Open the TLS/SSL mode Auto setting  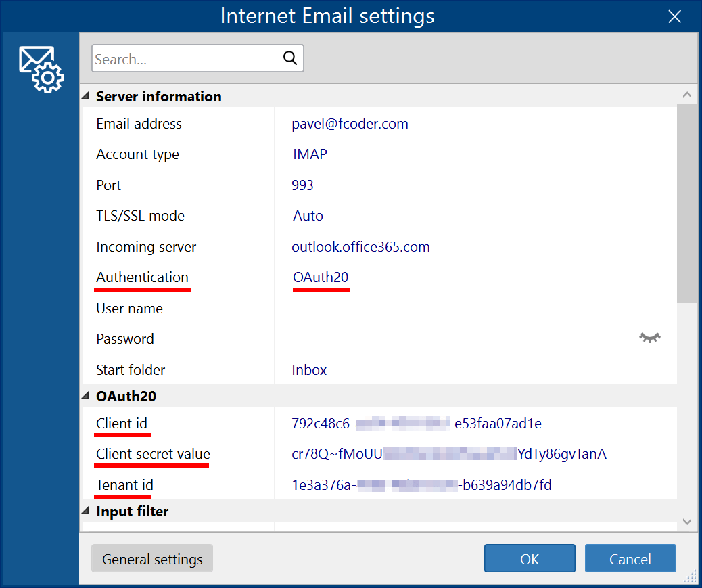coord(308,215)
